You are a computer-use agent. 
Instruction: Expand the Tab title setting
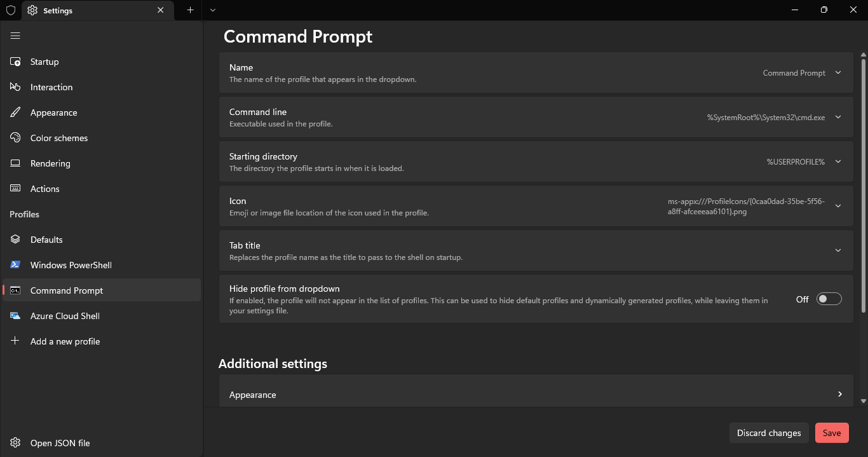837,250
